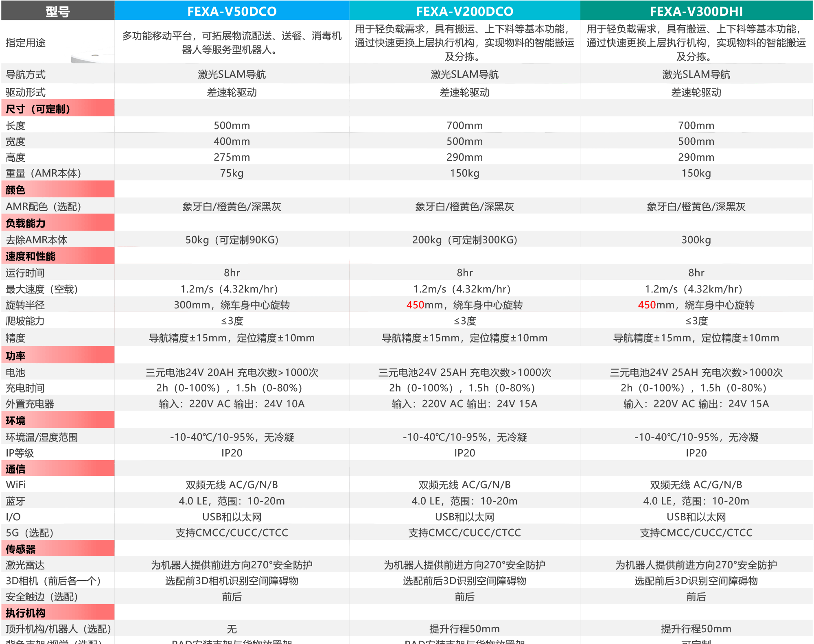Click red 450mm value under FEXA-V200DCO
This screenshot has width=814, height=644.
pyautogui.click(x=415, y=305)
